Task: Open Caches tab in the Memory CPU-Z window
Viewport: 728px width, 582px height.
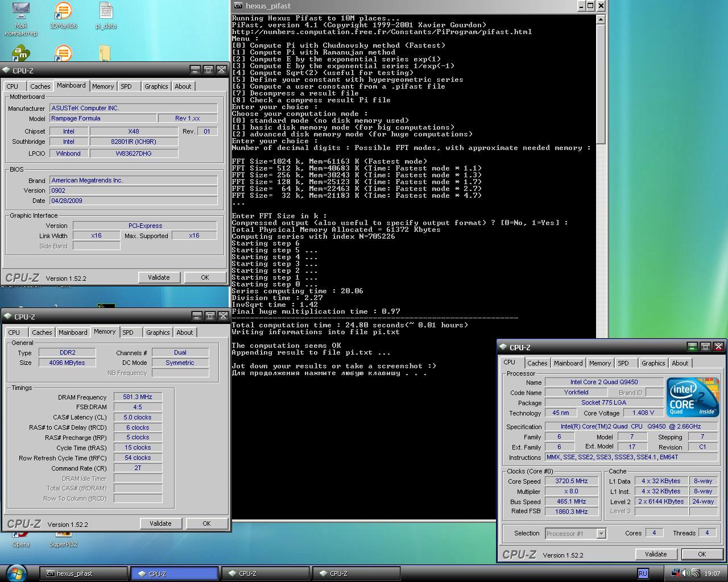Action: [x=42, y=332]
